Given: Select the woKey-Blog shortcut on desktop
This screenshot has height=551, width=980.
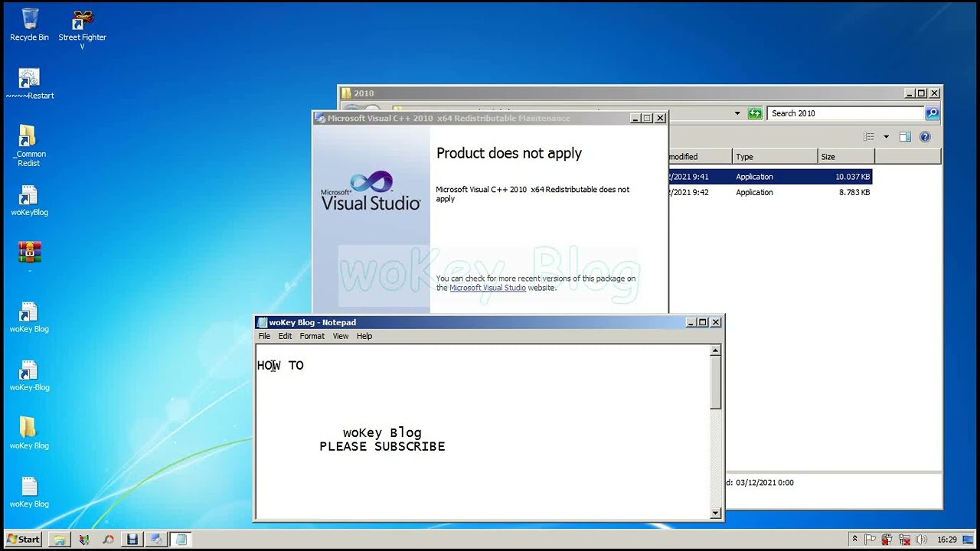Looking at the screenshot, I should coord(29,375).
